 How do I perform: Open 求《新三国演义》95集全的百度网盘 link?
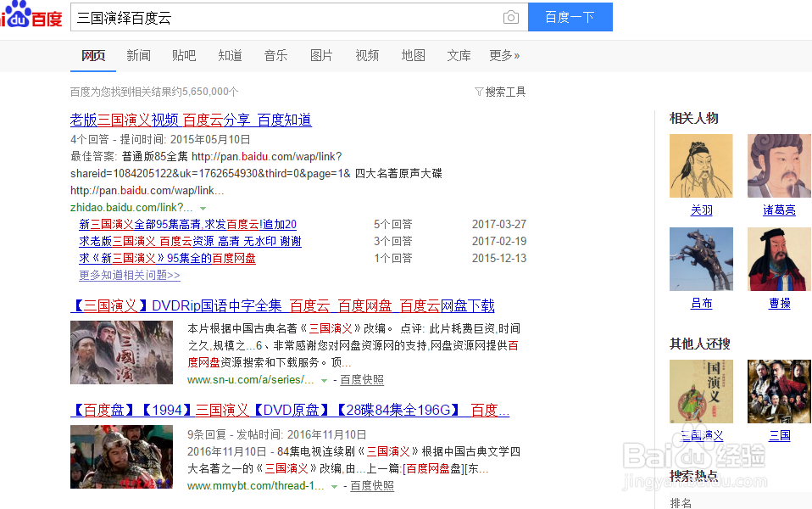pos(167,258)
